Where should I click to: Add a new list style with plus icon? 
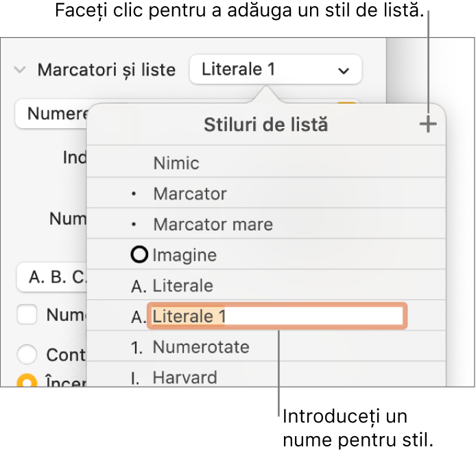(x=428, y=124)
